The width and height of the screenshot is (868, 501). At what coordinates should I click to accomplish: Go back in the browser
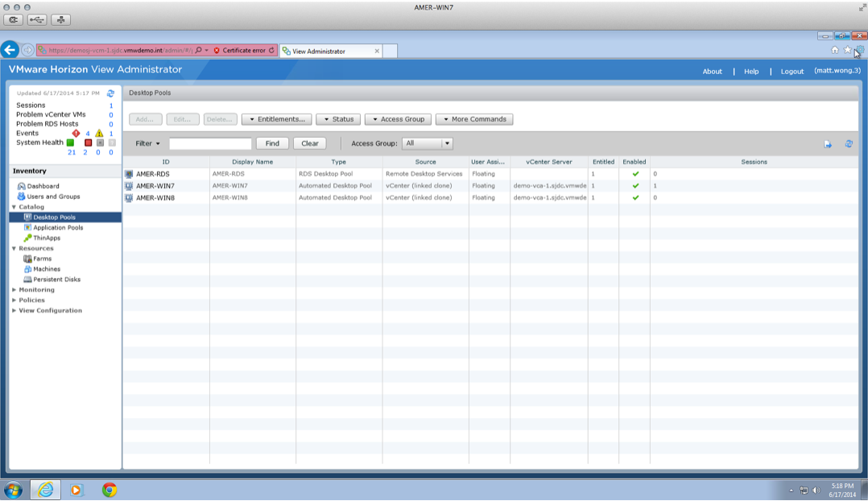[10, 50]
